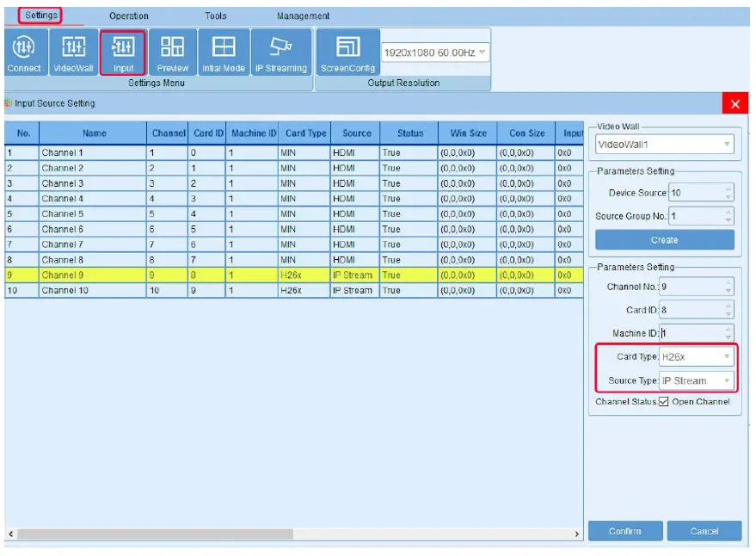
Task: Click the Connect icon in Settings Menu
Action: click(x=24, y=53)
